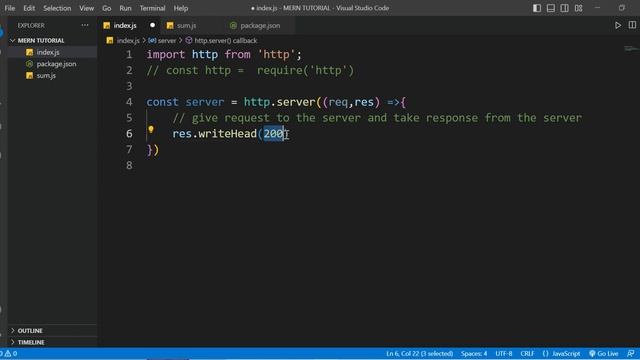Switch to the sum.js editor tab
Image resolution: width=640 pixels, height=360 pixels.
click(187, 25)
